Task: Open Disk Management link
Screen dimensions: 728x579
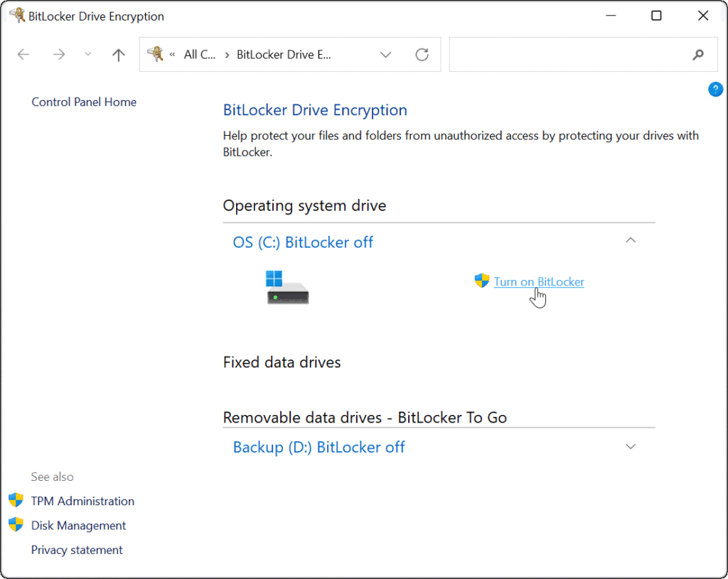Action: (78, 526)
